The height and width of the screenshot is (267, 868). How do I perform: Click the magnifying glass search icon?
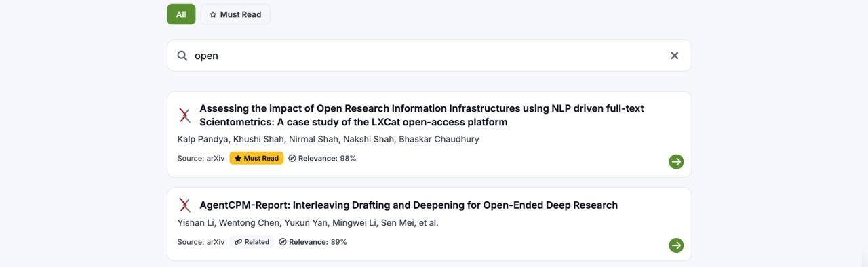(182, 56)
